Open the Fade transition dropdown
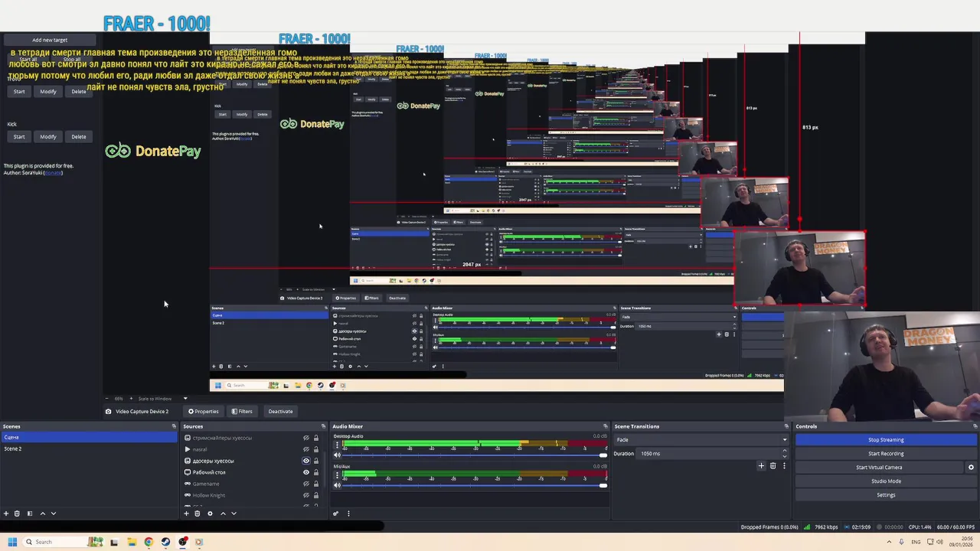Viewport: 980px width, 551px height. click(700, 440)
